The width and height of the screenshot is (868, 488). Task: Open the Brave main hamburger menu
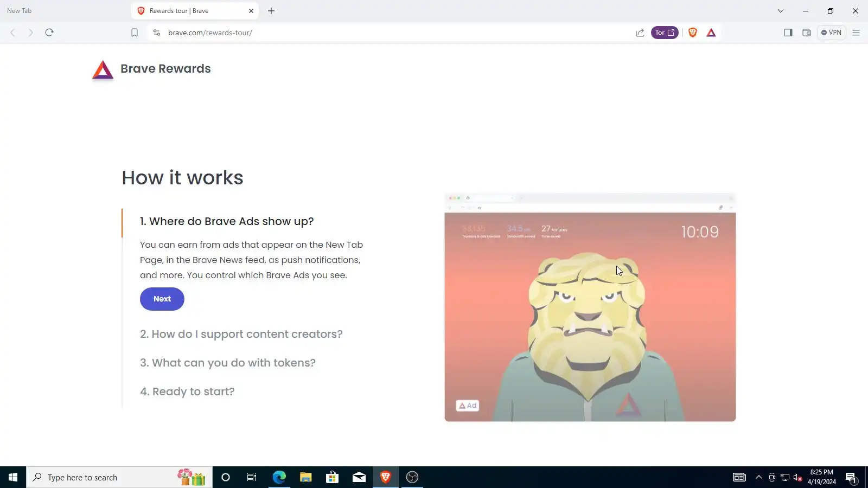[856, 33]
